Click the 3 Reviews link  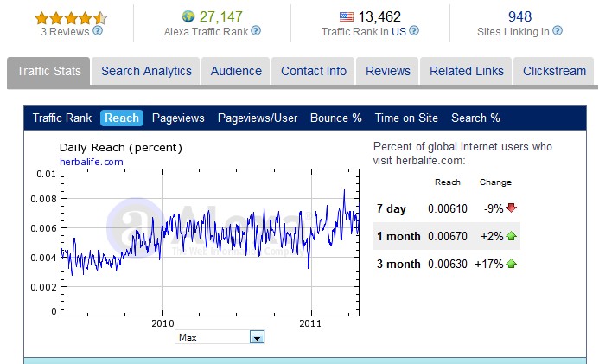[x=65, y=32]
